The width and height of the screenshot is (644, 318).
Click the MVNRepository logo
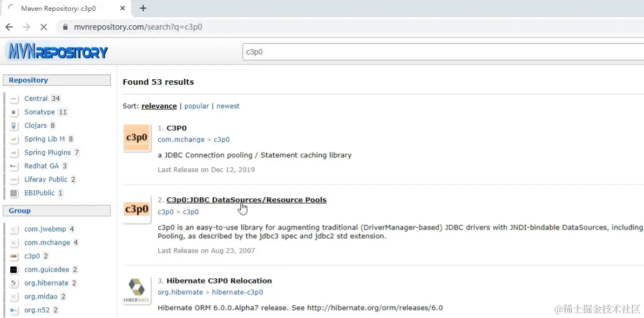click(58, 52)
